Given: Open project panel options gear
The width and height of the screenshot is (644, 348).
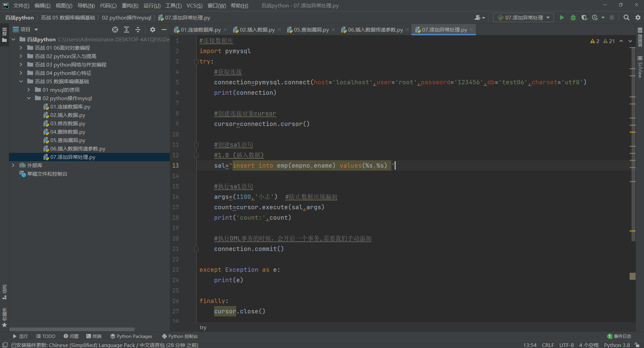Looking at the screenshot, I should (x=153, y=30).
